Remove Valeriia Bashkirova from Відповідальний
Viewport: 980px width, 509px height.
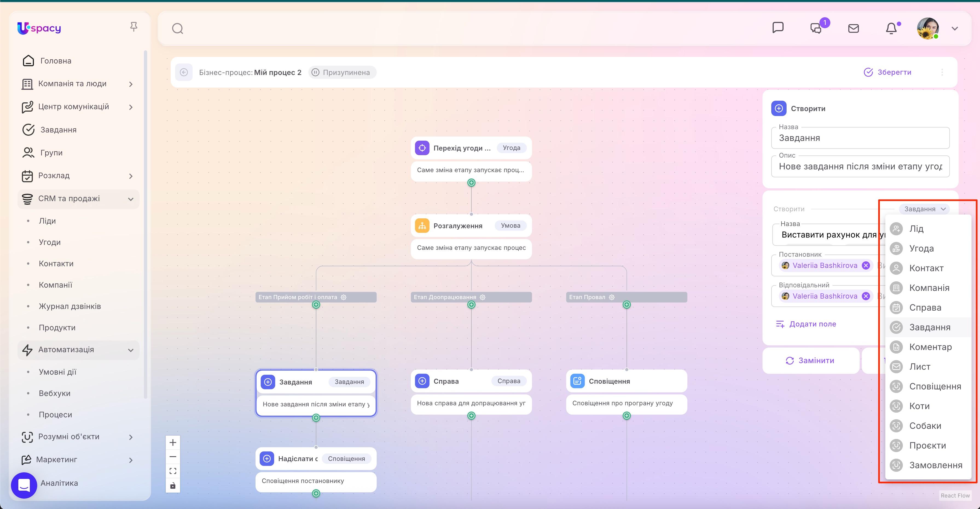tap(866, 296)
